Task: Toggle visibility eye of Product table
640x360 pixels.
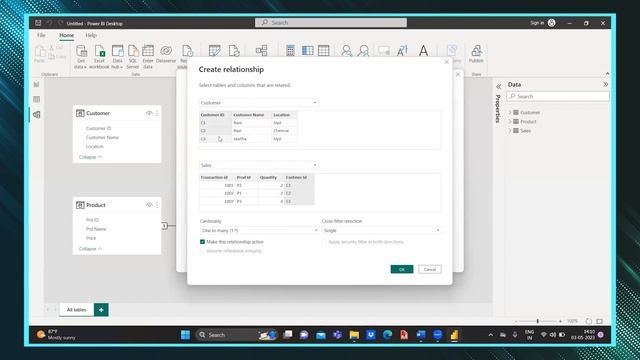Action: pyautogui.click(x=149, y=205)
